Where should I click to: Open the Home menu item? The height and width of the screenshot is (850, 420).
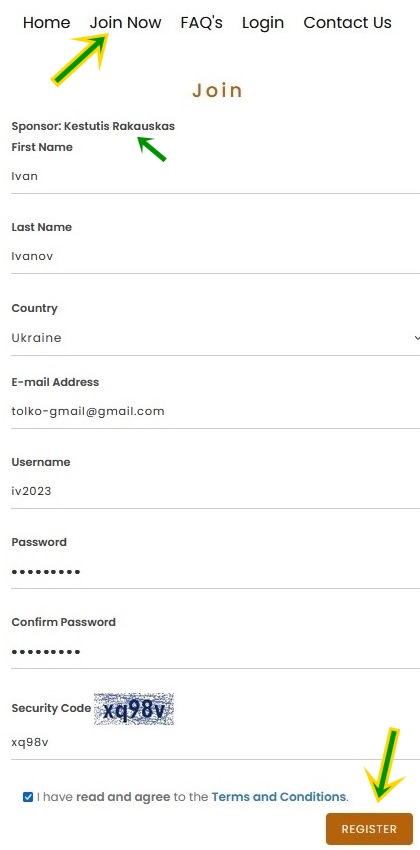pos(46,23)
